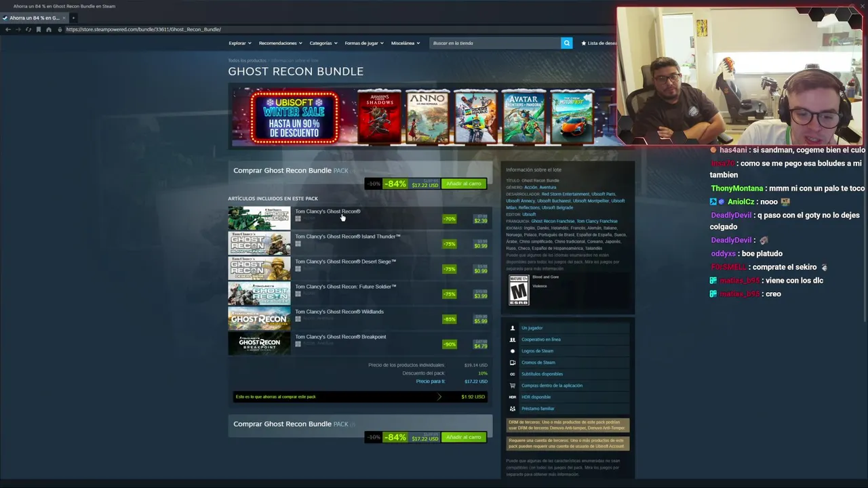868x488 pixels.
Task: Open the Categorías dropdown
Action: coord(323,43)
